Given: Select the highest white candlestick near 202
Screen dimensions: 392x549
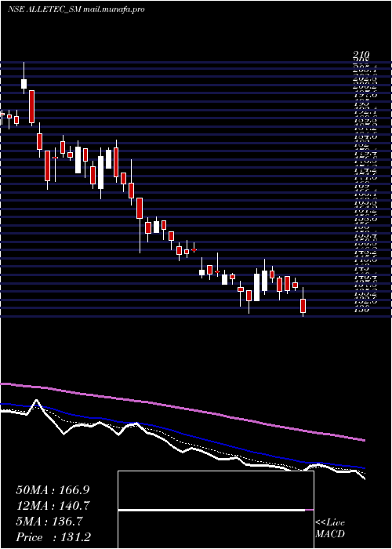Looking at the screenshot, I should (x=24, y=84).
